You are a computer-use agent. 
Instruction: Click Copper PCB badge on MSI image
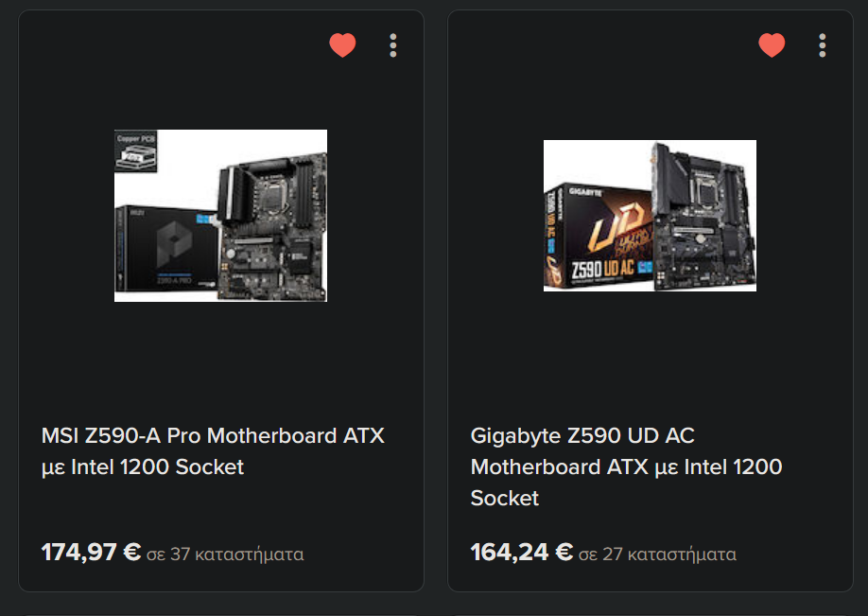(x=135, y=150)
